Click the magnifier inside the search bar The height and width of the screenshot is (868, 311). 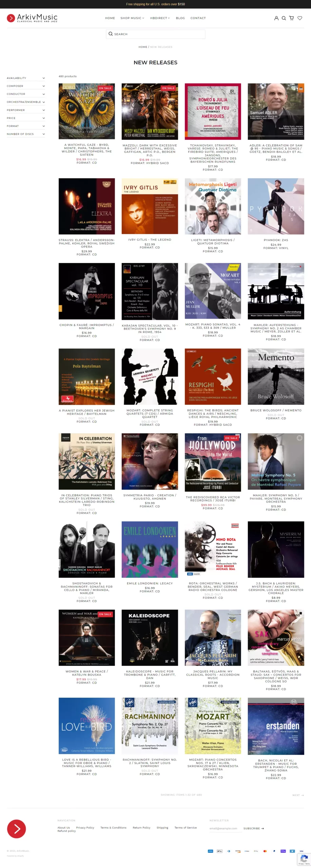(111, 34)
